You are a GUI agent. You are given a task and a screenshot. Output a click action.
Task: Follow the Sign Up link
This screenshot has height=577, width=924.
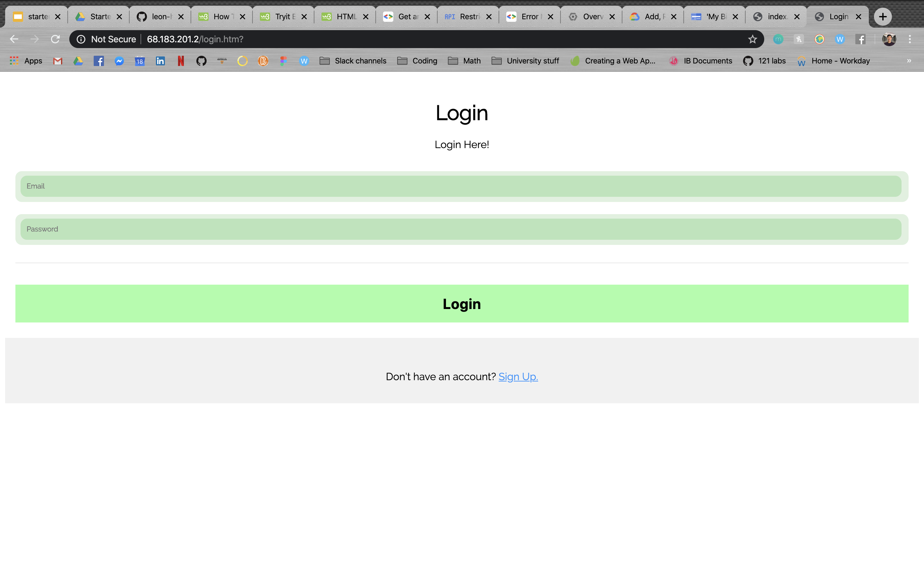[x=518, y=377]
